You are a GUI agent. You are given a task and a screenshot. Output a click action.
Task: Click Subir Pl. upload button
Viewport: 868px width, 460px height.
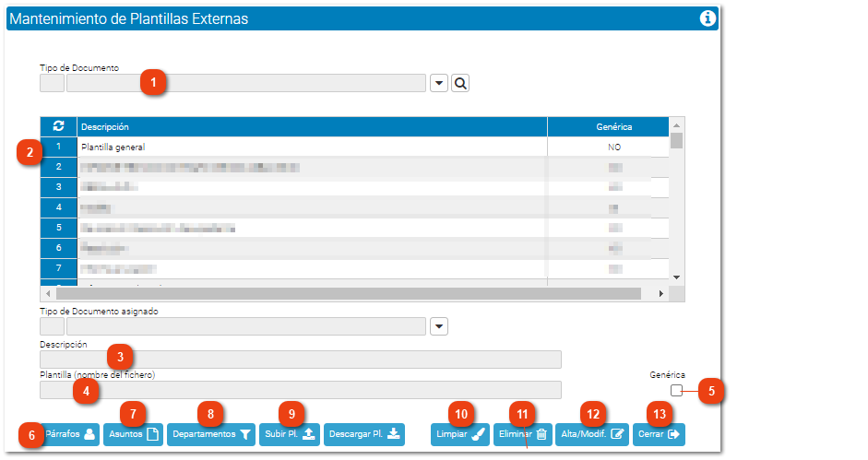pos(290,434)
